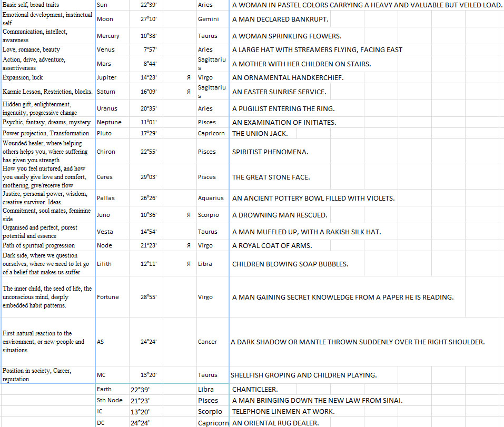Image resolution: width=504 pixels, height=427 pixels.
Task: Select the degree value 8°44'
Action: 150,64
